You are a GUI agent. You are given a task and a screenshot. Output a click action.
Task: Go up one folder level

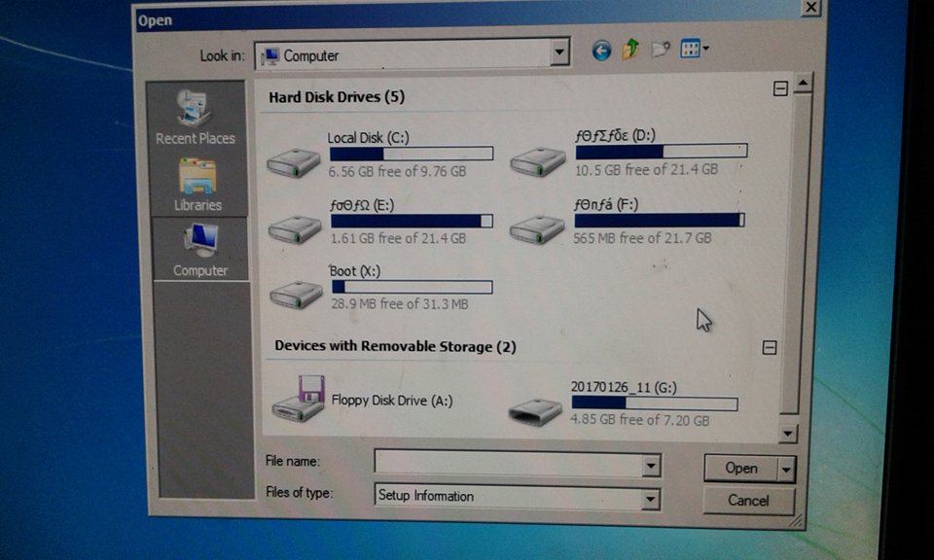[630, 50]
